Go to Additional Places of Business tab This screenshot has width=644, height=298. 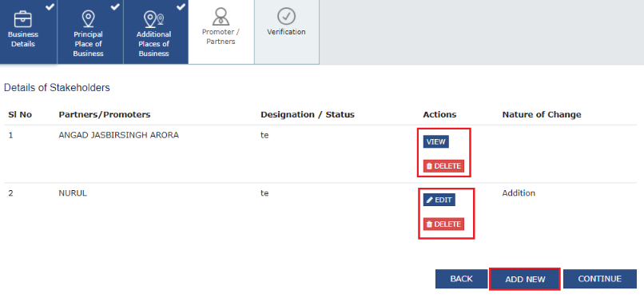tap(156, 32)
